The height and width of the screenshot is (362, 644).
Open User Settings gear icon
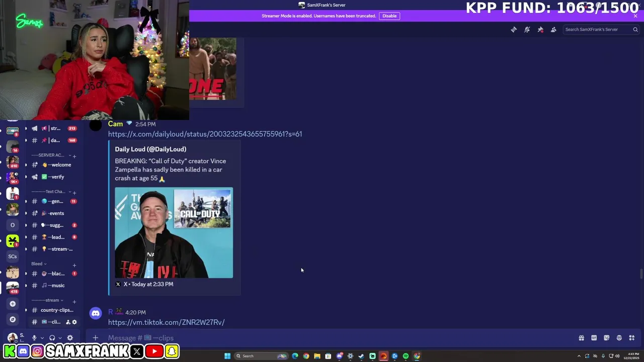[70, 338]
